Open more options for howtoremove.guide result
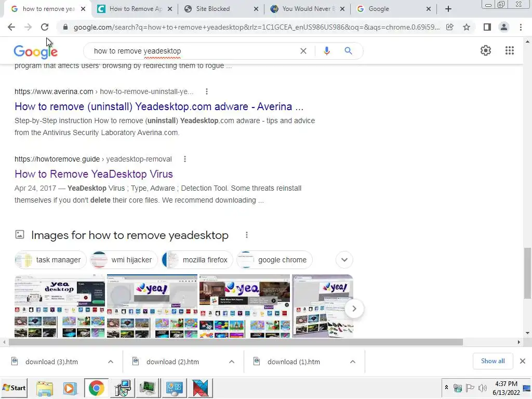The image size is (532, 399). pos(185,159)
